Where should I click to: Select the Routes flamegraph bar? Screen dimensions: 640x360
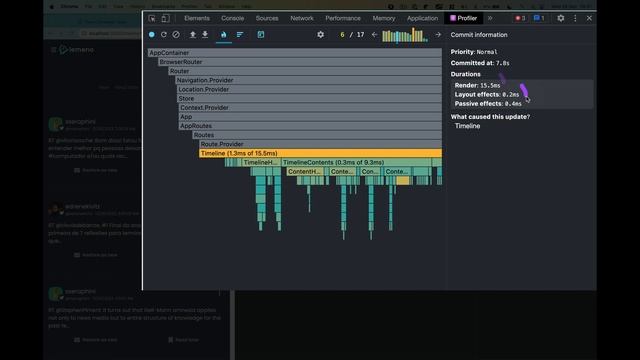[x=317, y=135]
